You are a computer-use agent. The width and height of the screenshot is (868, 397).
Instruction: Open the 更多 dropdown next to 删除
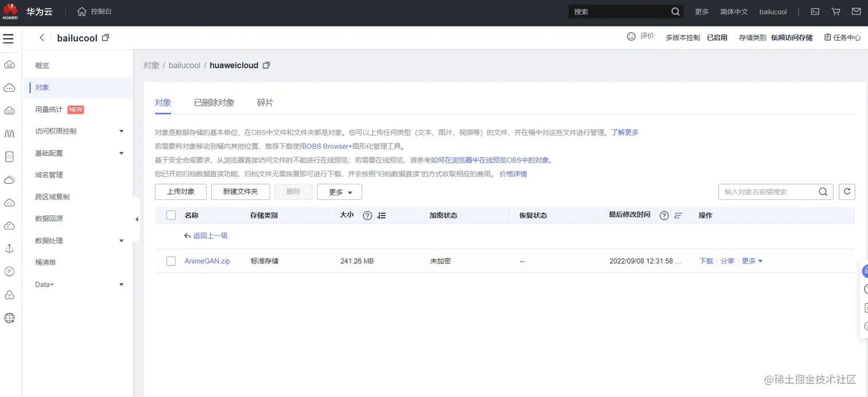pos(339,192)
